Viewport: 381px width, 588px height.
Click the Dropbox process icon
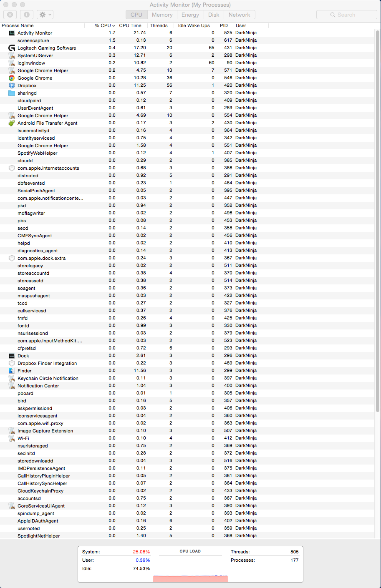pyautogui.click(x=12, y=85)
